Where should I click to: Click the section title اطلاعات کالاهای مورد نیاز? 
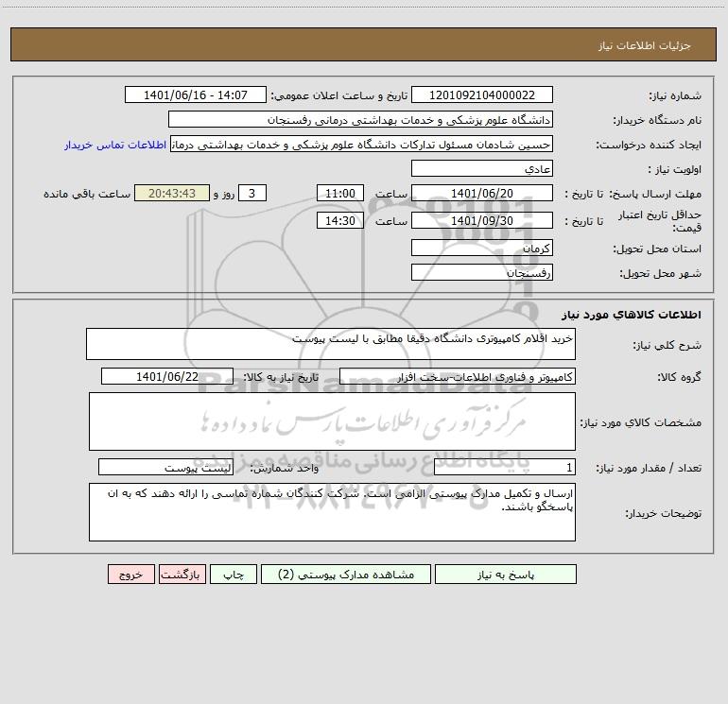point(632,315)
